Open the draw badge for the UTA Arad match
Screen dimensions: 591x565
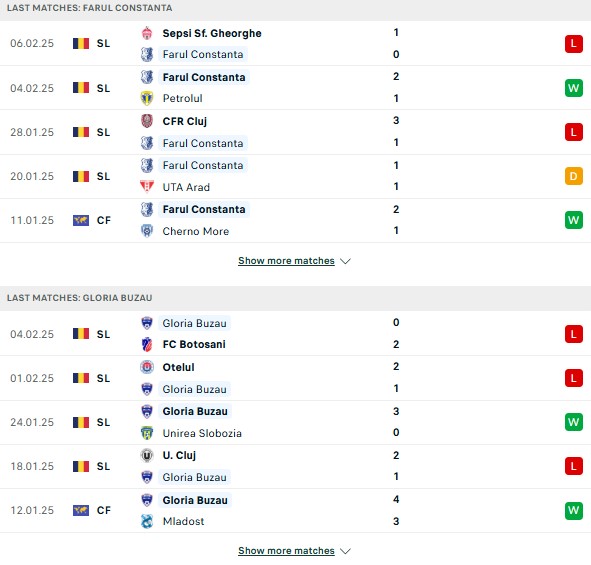pyautogui.click(x=574, y=176)
